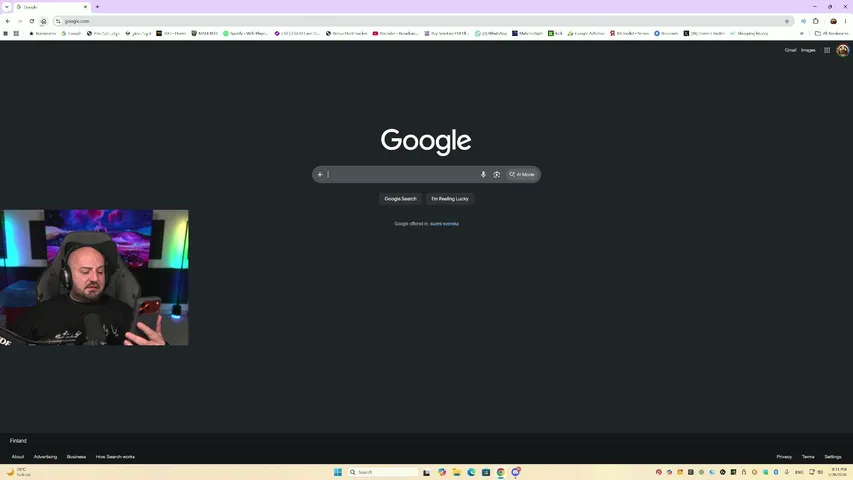Open Shopping history bookmark
Image resolution: width=853 pixels, height=480 pixels.
[x=749, y=33]
